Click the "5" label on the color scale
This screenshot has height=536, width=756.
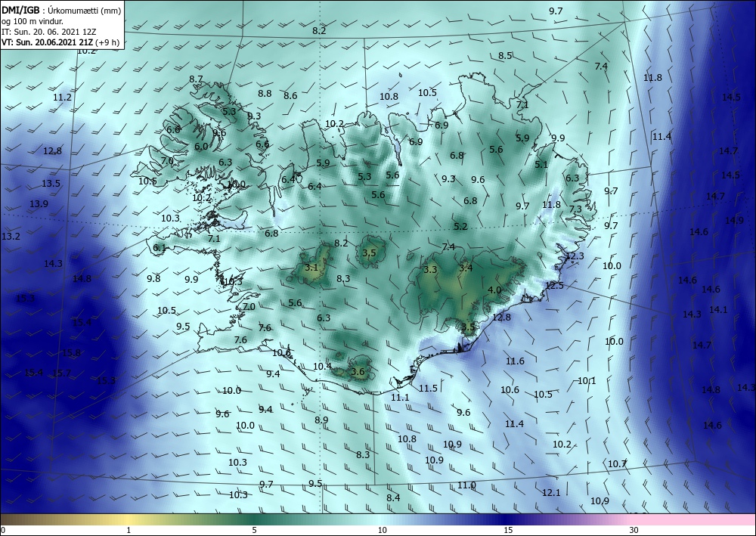(x=254, y=530)
